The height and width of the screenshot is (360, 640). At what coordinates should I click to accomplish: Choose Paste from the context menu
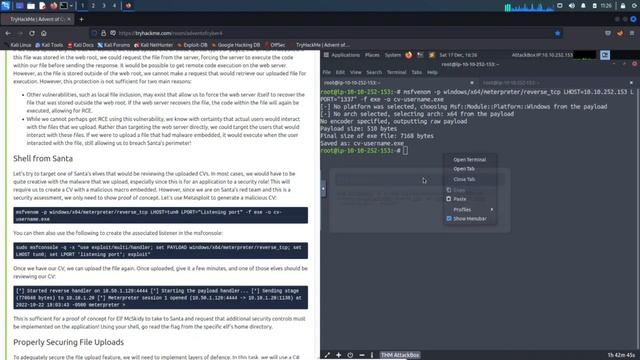click(x=460, y=199)
